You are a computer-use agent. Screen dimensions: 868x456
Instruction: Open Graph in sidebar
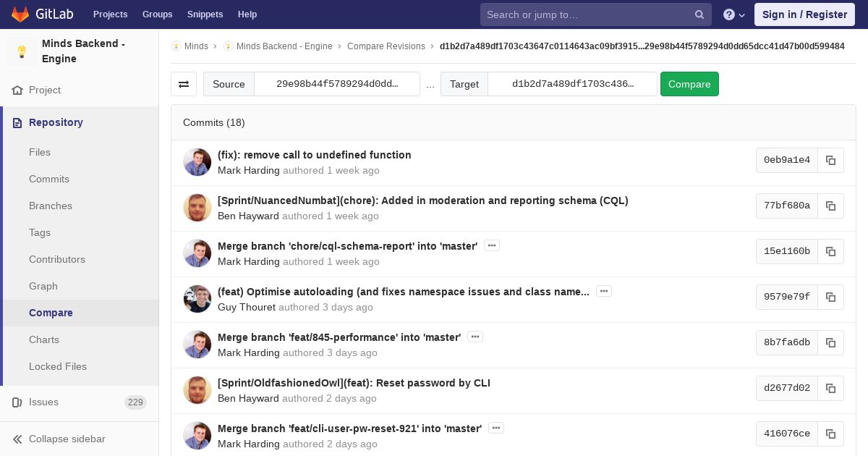pyautogui.click(x=43, y=287)
